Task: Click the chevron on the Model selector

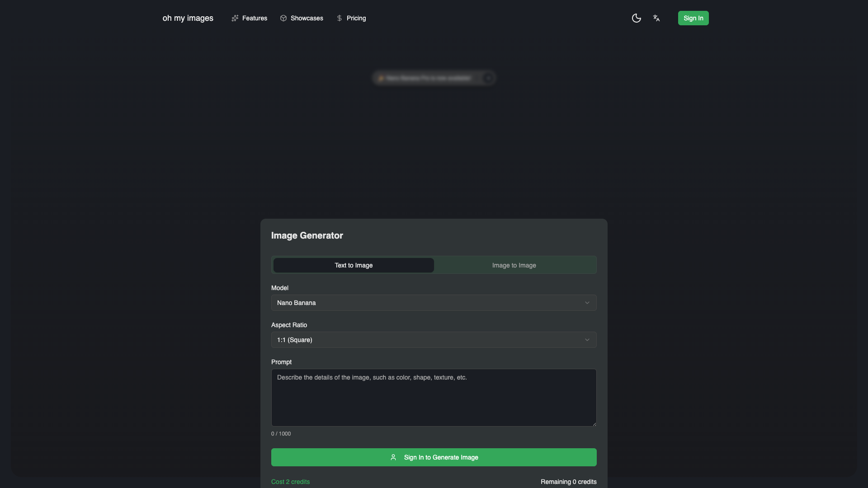Action: tap(587, 303)
